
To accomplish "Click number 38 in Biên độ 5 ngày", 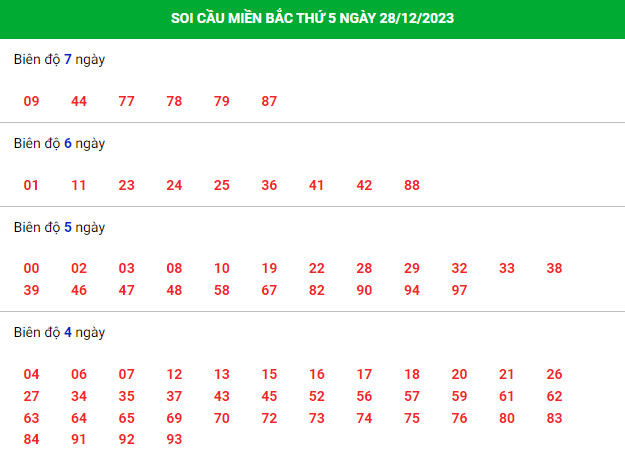I will pos(554,268).
